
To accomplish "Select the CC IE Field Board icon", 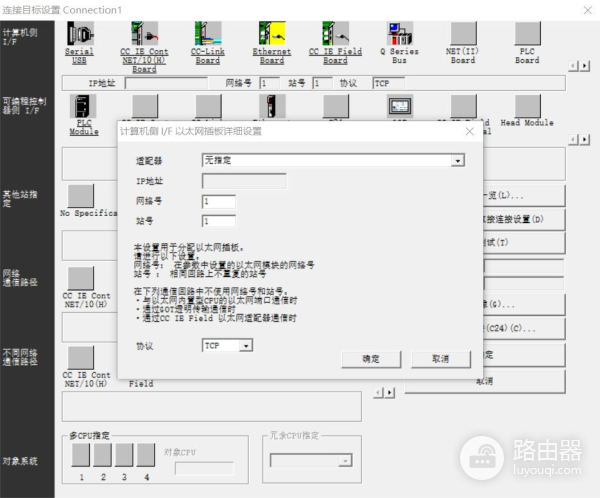I will click(336, 34).
